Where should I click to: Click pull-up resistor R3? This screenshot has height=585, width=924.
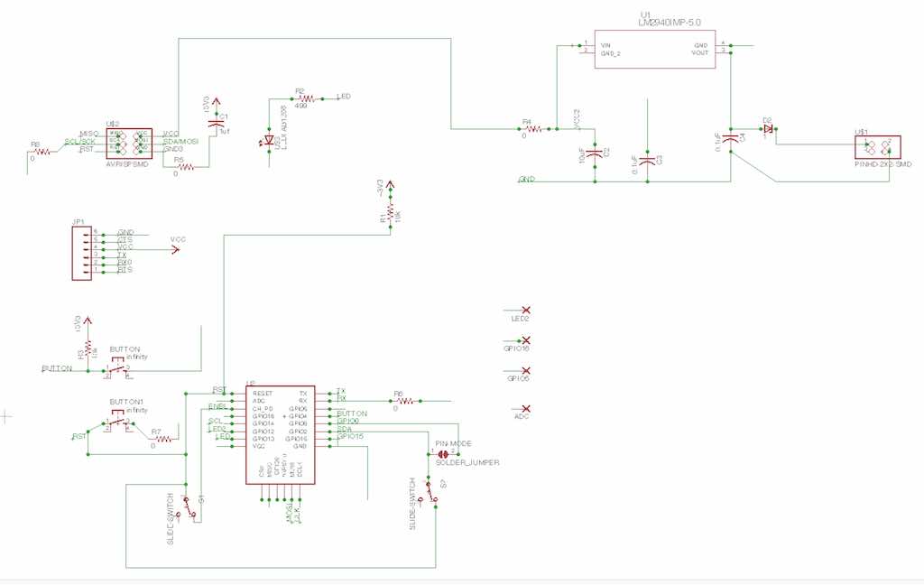coord(88,349)
